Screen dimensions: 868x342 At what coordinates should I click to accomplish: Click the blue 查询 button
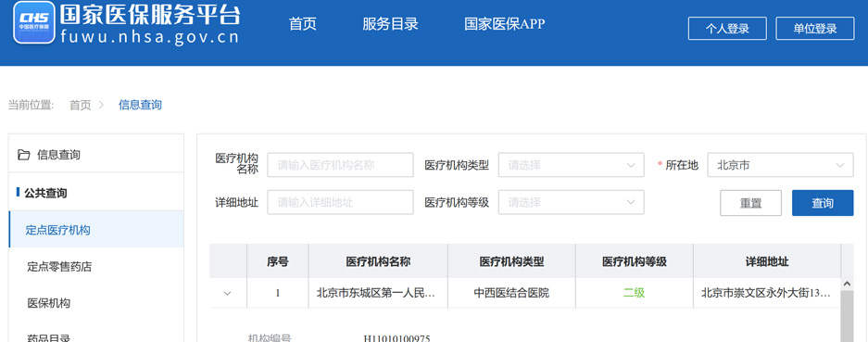823,203
